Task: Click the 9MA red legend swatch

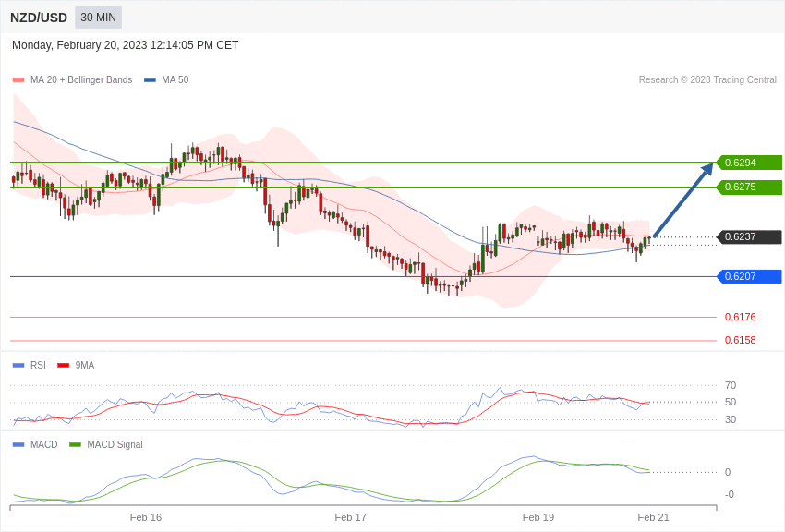Action: 64,366
